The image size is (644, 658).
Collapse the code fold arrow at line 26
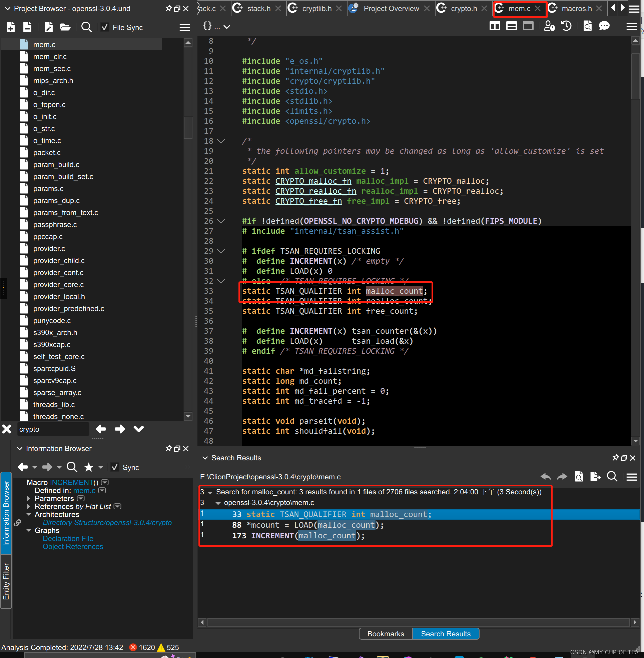pyautogui.click(x=220, y=221)
